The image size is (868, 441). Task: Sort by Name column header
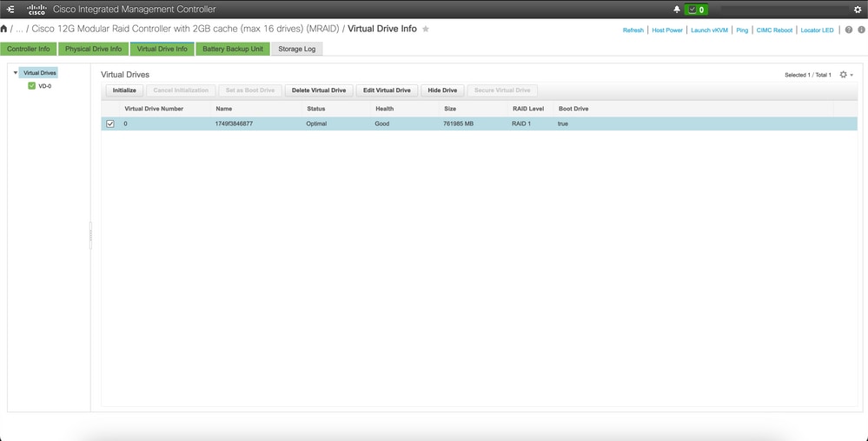click(x=223, y=109)
